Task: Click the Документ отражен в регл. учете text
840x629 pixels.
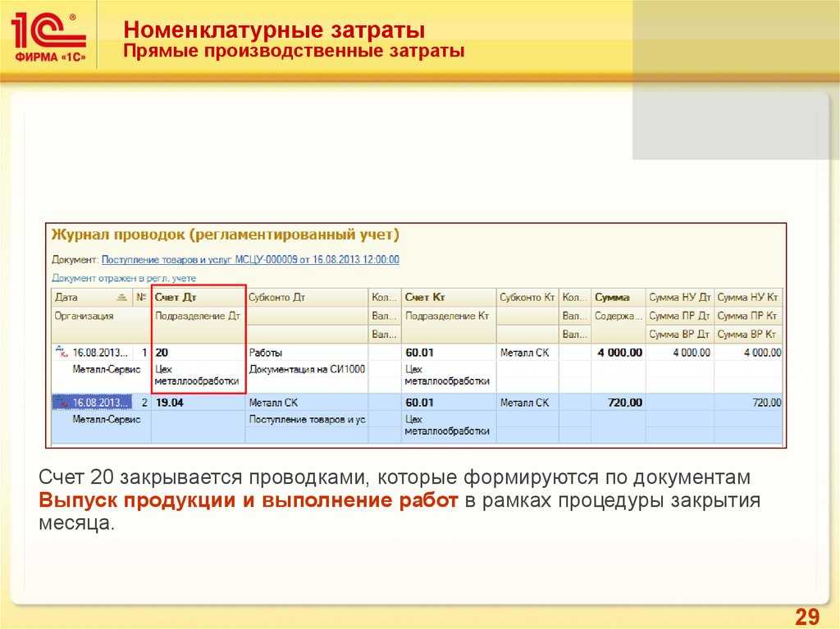Action: click(124, 278)
